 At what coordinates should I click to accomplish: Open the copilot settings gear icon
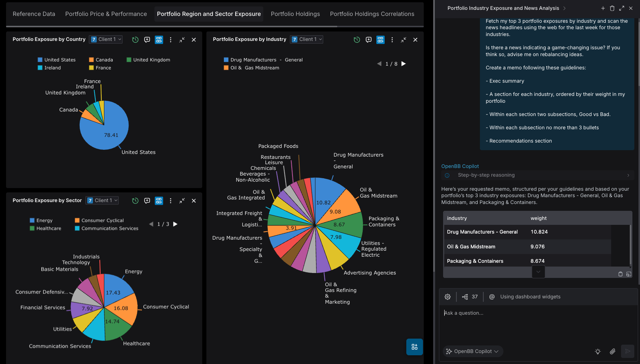click(x=448, y=297)
